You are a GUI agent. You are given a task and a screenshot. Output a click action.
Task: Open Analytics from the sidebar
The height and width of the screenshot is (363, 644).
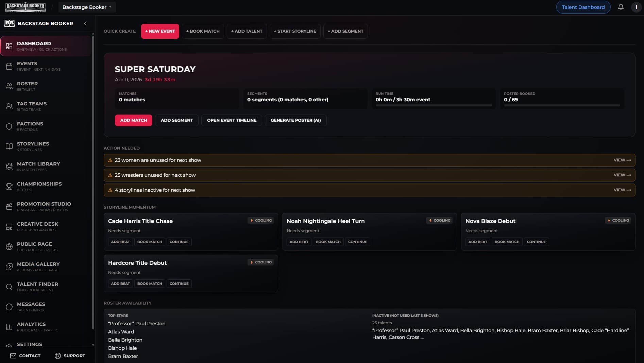tap(31, 327)
